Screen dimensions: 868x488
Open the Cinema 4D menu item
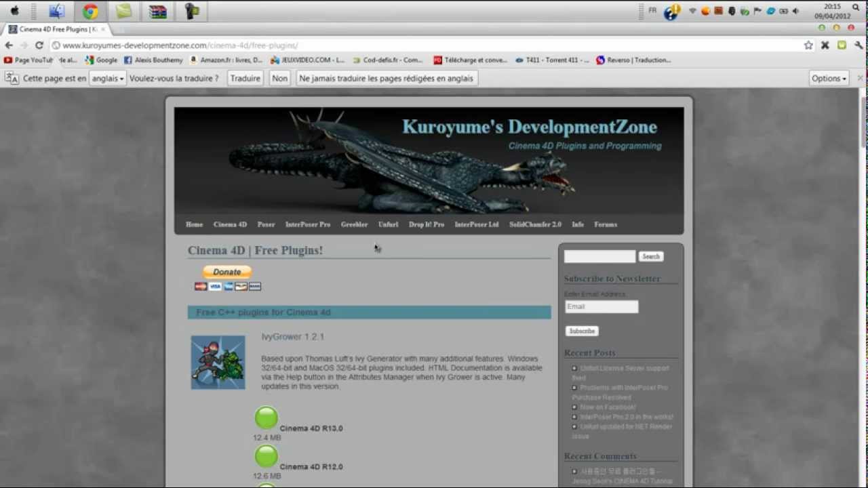(230, 224)
